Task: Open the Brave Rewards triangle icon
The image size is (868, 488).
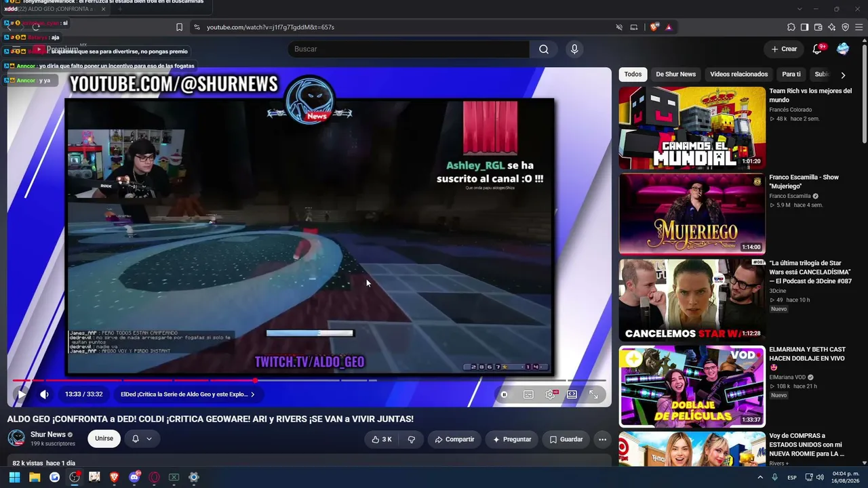Action: pos(669,27)
